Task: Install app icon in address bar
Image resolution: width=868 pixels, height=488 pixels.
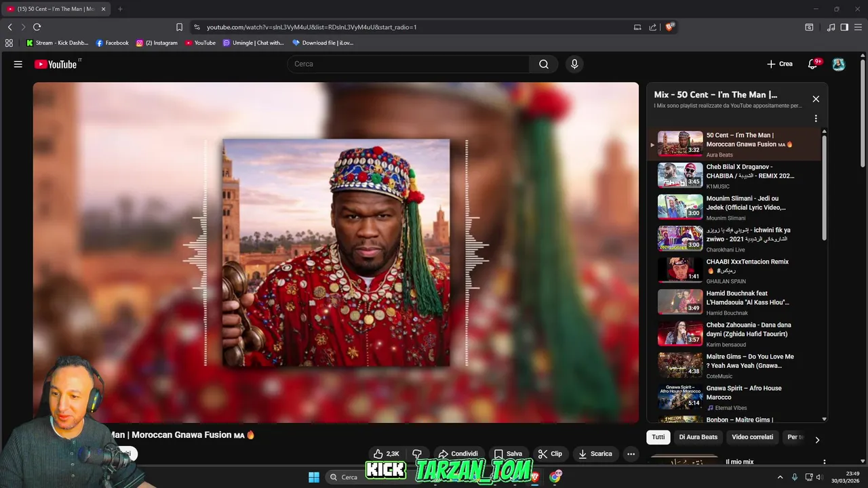Action: point(637,27)
